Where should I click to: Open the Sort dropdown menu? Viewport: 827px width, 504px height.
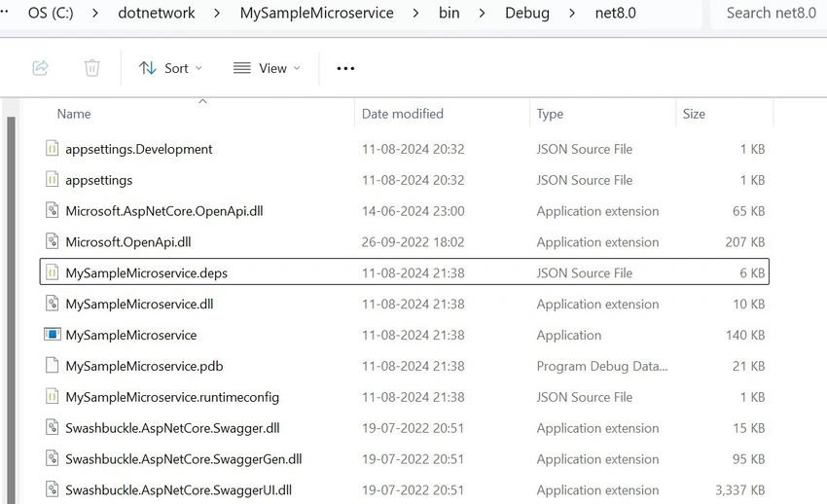pos(170,68)
